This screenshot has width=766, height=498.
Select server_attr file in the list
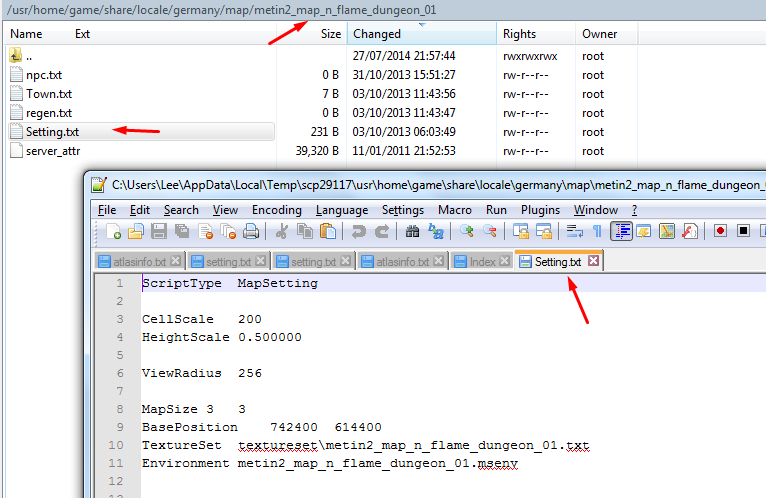(45, 151)
